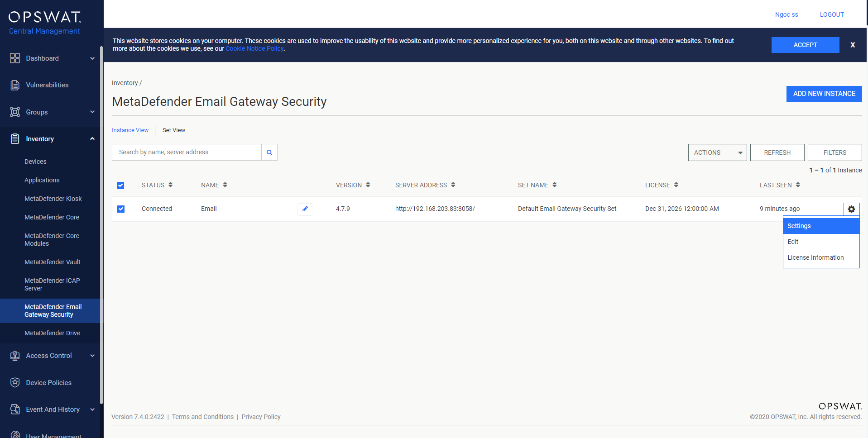The height and width of the screenshot is (438, 868).
Task: Click the version 4.7.9 cell
Action: (343, 209)
